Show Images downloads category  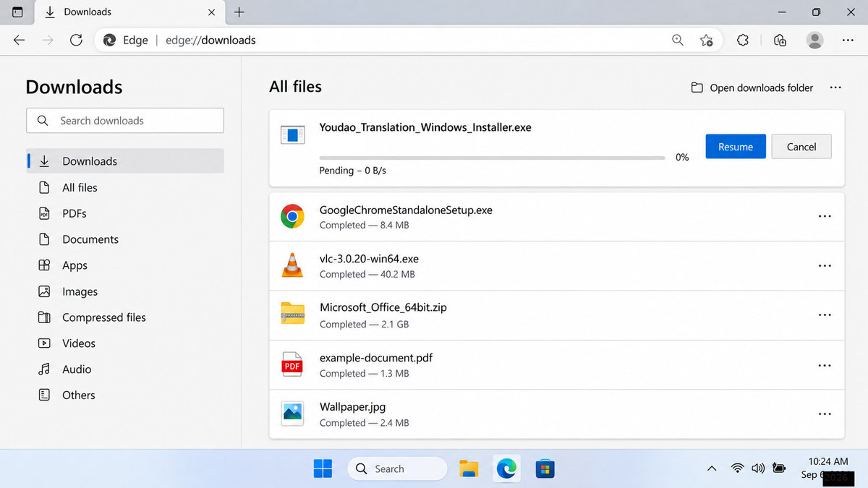125,291
